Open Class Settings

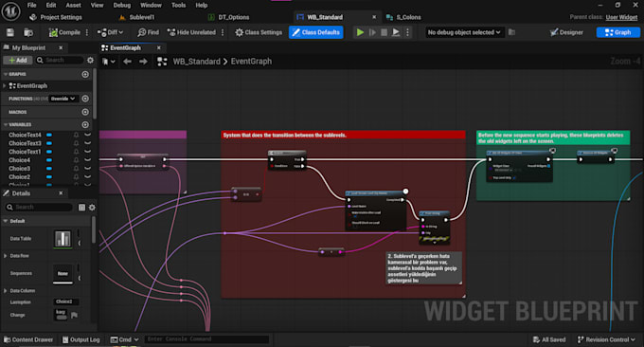[259, 32]
